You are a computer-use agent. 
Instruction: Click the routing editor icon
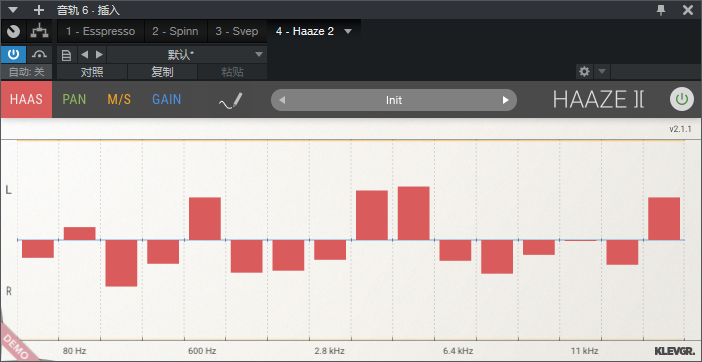coord(39,32)
